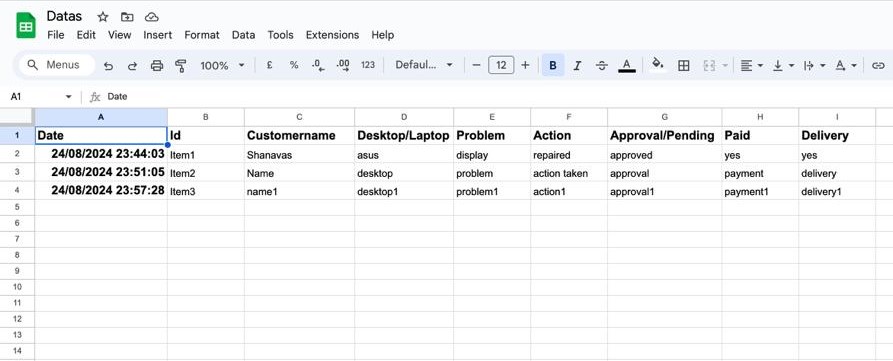This screenshot has width=893, height=361.
Task: Select cell containing action taken
Action: (x=569, y=173)
